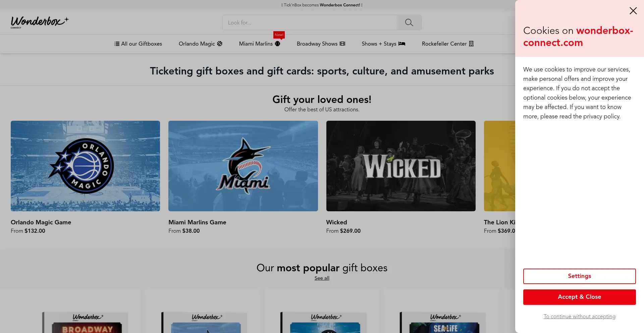This screenshot has width=644, height=333.
Task: Close the cookie panel with X icon
Action: [x=633, y=11]
